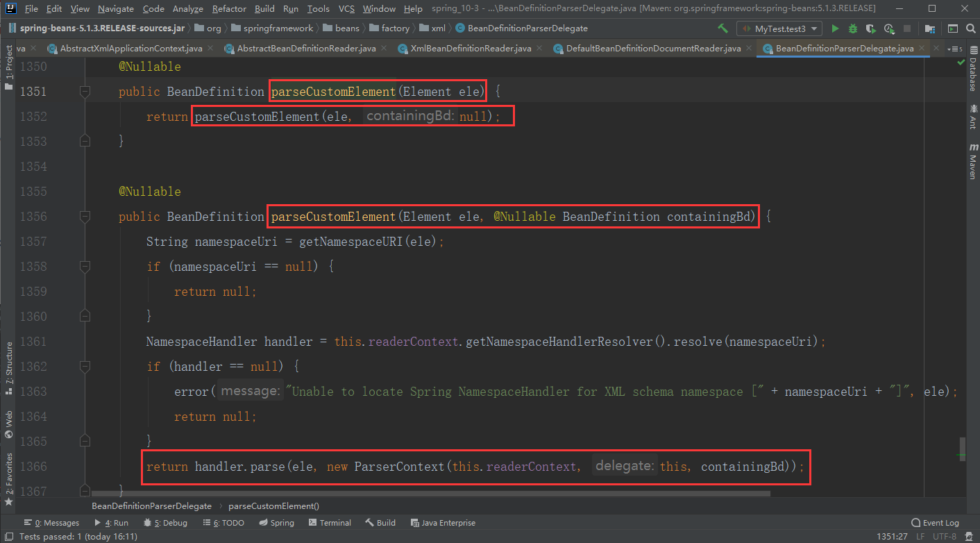The height and width of the screenshot is (543, 980).
Task: Click 'Tests passed: 1' status message
Action: point(78,536)
